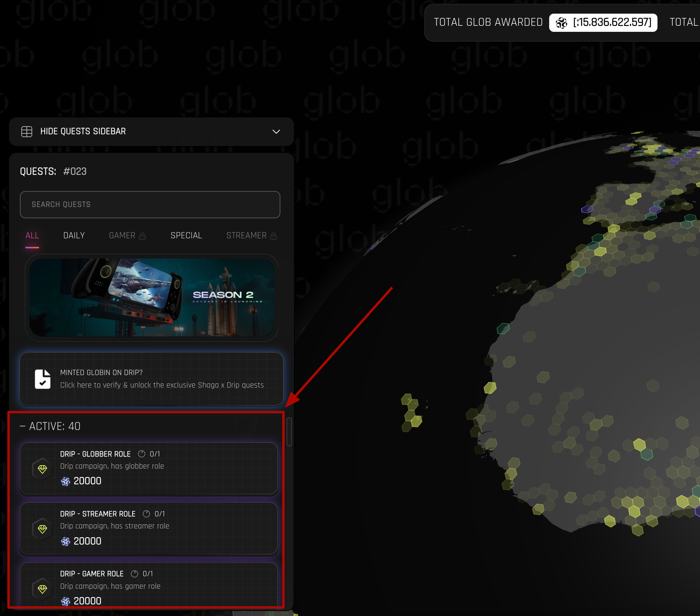This screenshot has height=616, width=700.
Task: Collapse the ACTIVE: 40 quest section
Action: point(50,427)
